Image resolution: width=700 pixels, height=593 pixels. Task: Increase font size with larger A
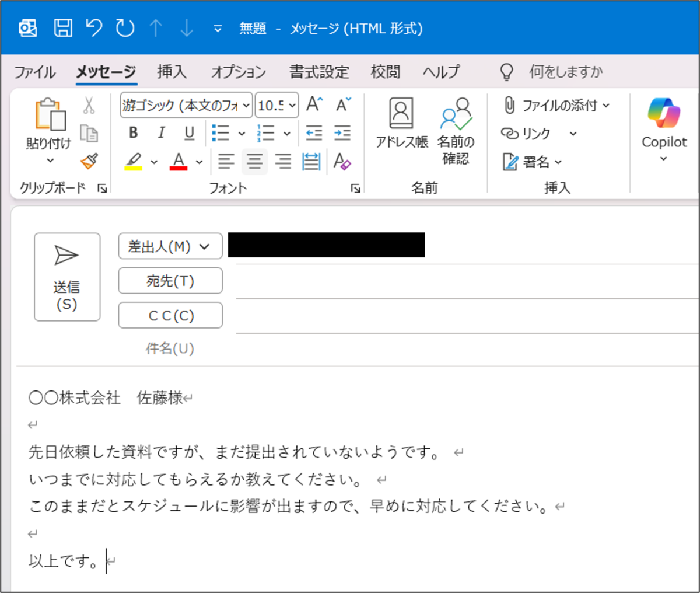click(x=314, y=104)
